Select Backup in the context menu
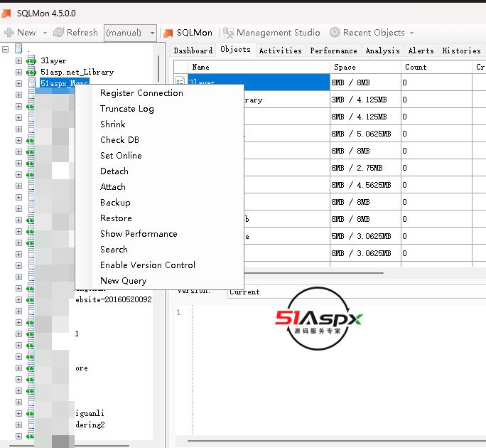The width and height of the screenshot is (486, 448). (115, 203)
